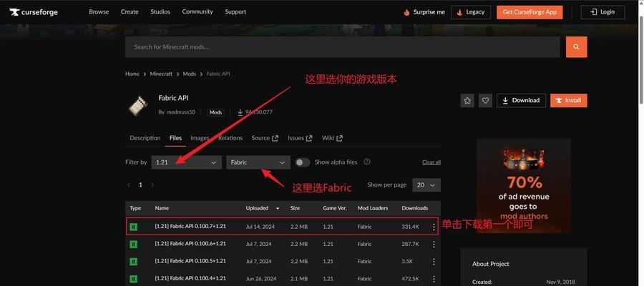The image size is (644, 286).
Task: Click the orange Install button
Action: tap(569, 101)
